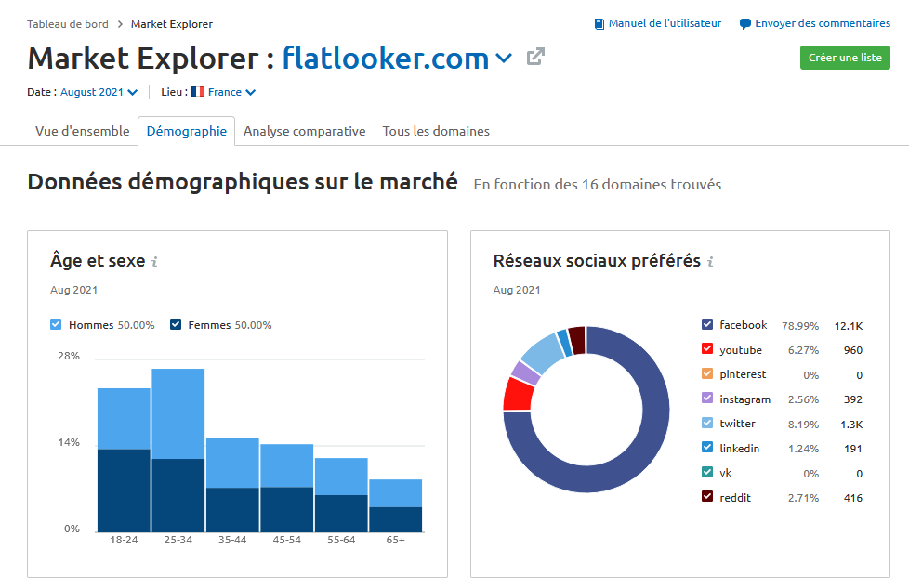Select the Démographie tab
The height and width of the screenshot is (588, 909).
pos(186,131)
